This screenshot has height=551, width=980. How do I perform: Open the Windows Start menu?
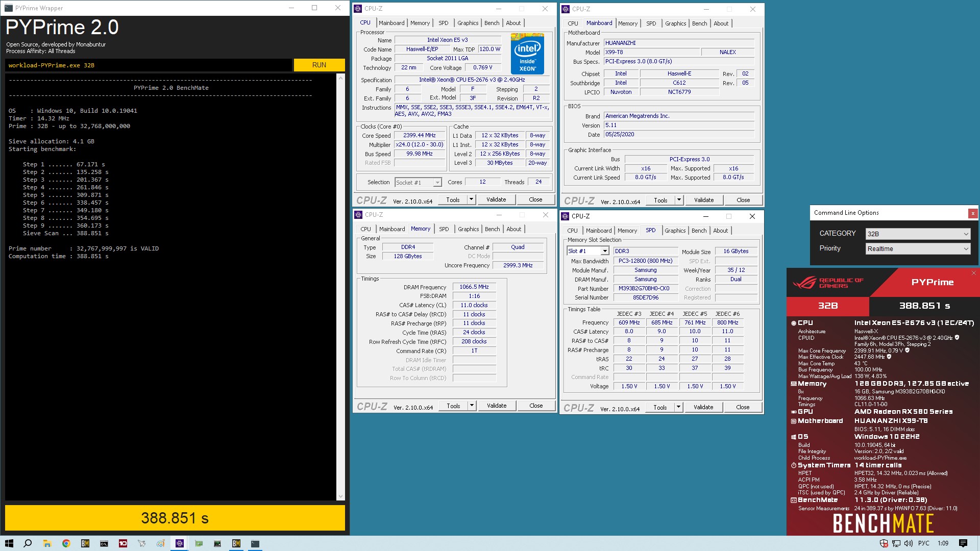pos(9,543)
